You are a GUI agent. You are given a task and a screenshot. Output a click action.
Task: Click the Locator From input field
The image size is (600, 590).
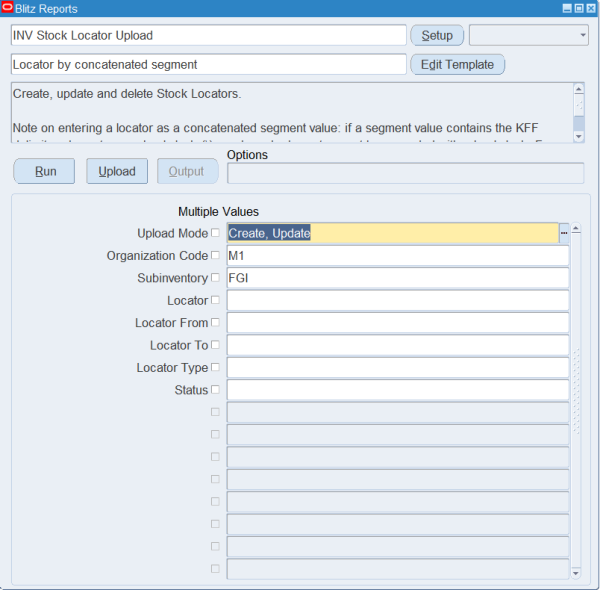(398, 323)
